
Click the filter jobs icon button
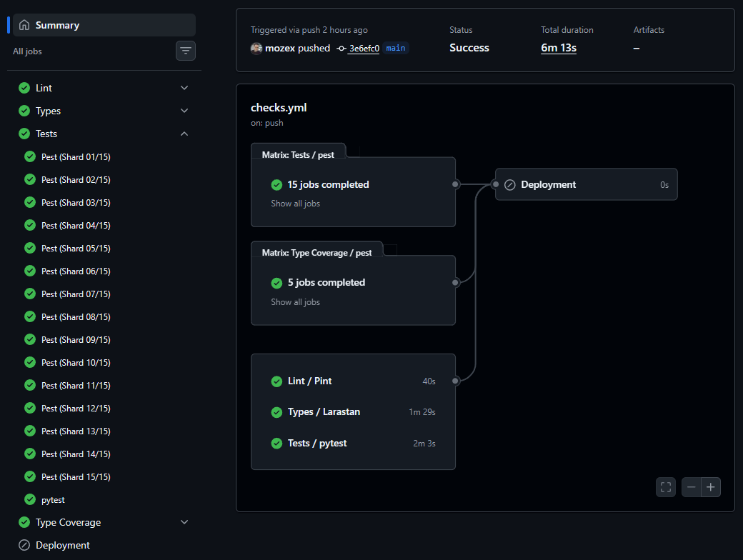click(186, 51)
